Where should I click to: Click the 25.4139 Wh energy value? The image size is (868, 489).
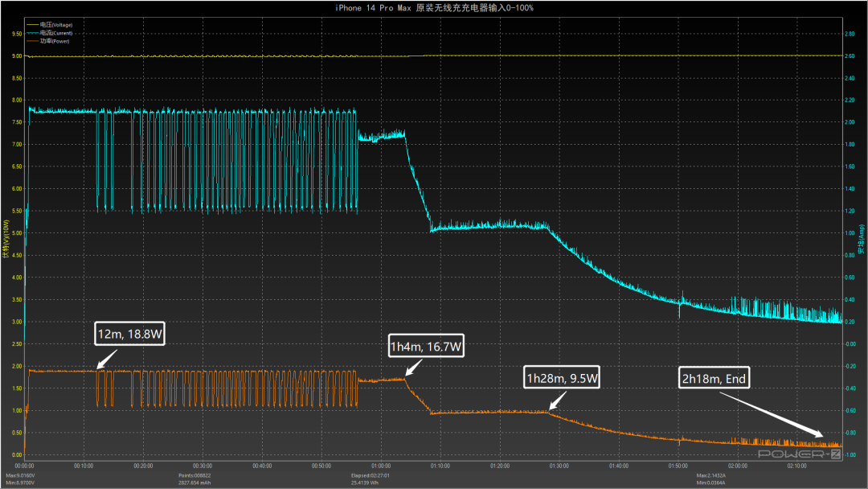pyautogui.click(x=364, y=483)
